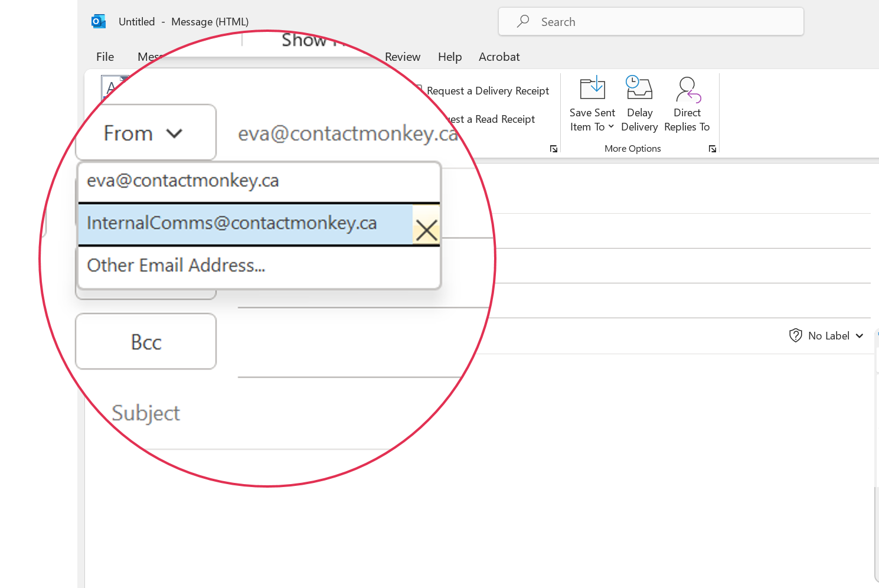Choose Other Email Address... option
The image size is (879, 588).
point(259,266)
